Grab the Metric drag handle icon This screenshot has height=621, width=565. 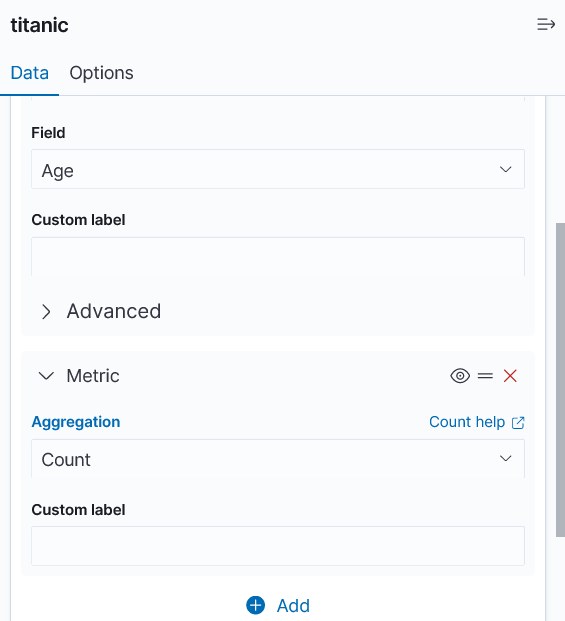coord(485,375)
